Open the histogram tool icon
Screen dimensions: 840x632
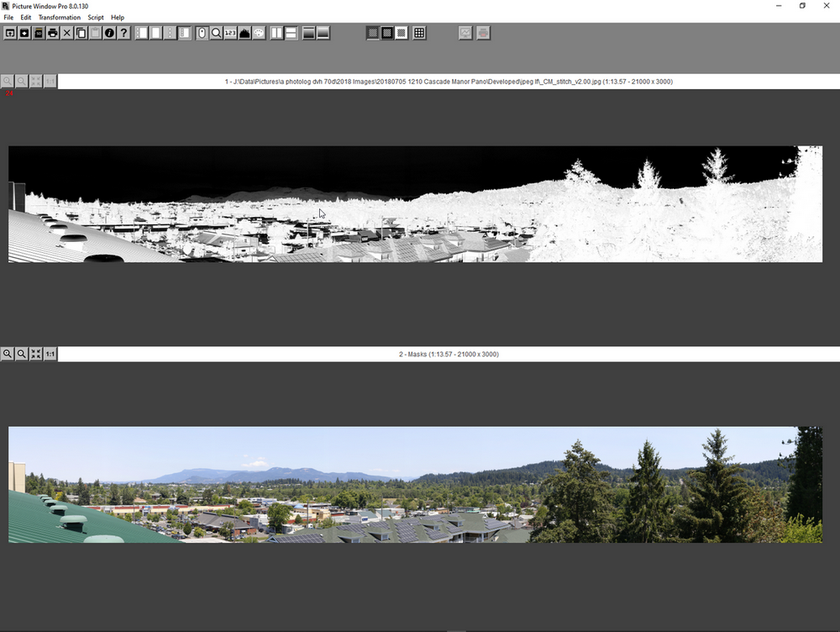pos(244,33)
